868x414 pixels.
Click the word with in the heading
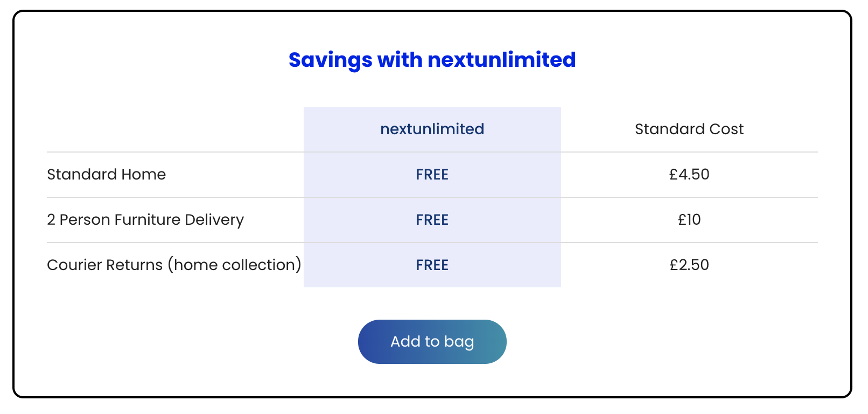[400, 60]
